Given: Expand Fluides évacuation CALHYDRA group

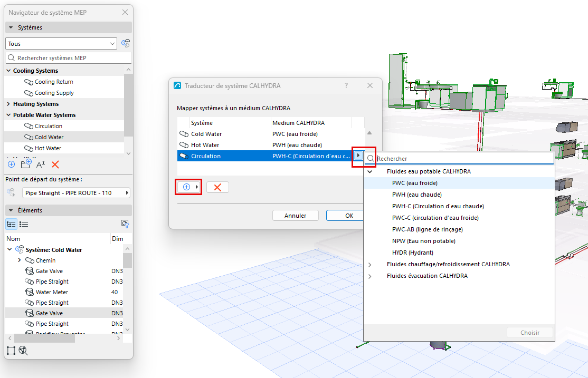Looking at the screenshot, I should tap(370, 276).
